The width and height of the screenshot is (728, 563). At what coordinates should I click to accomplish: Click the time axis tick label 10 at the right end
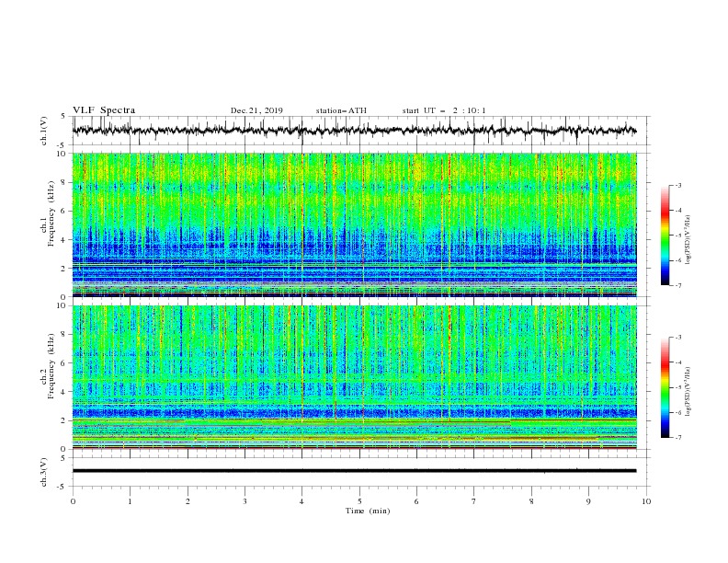(646, 501)
